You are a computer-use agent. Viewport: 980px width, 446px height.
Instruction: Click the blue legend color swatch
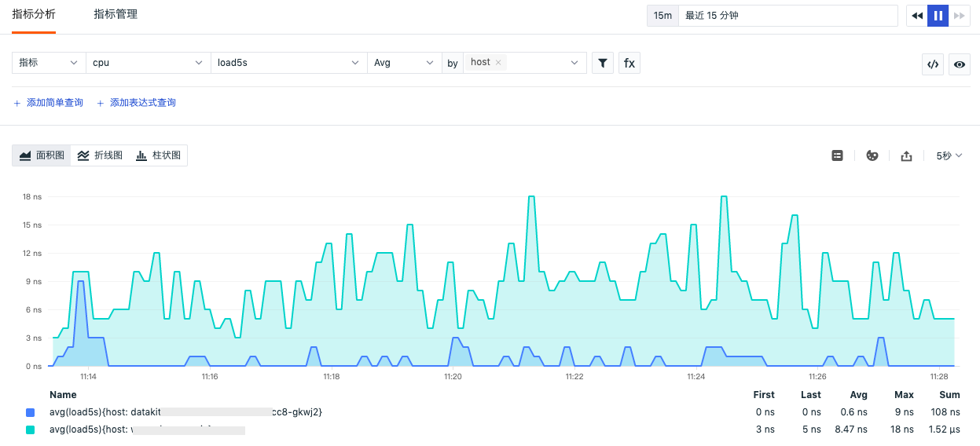pos(30,412)
